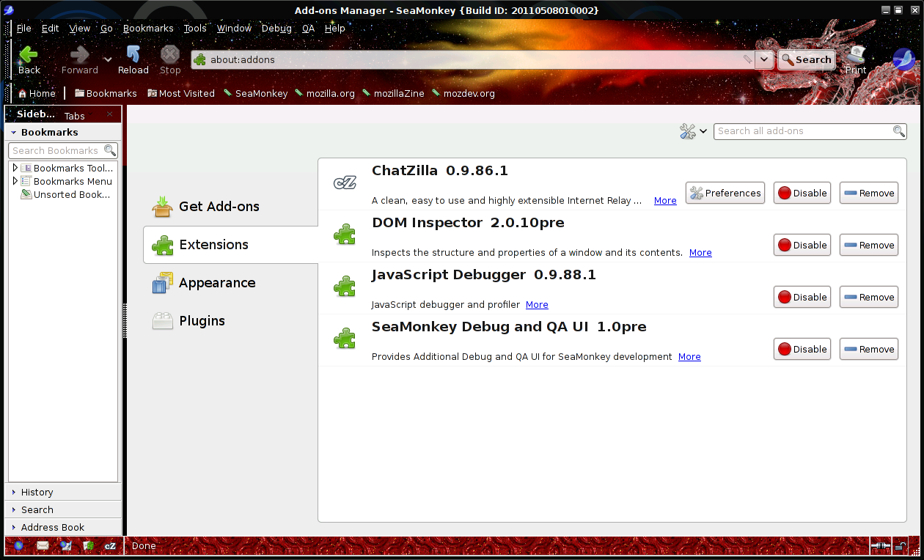Disable the JavaScript Debugger extension

point(802,298)
